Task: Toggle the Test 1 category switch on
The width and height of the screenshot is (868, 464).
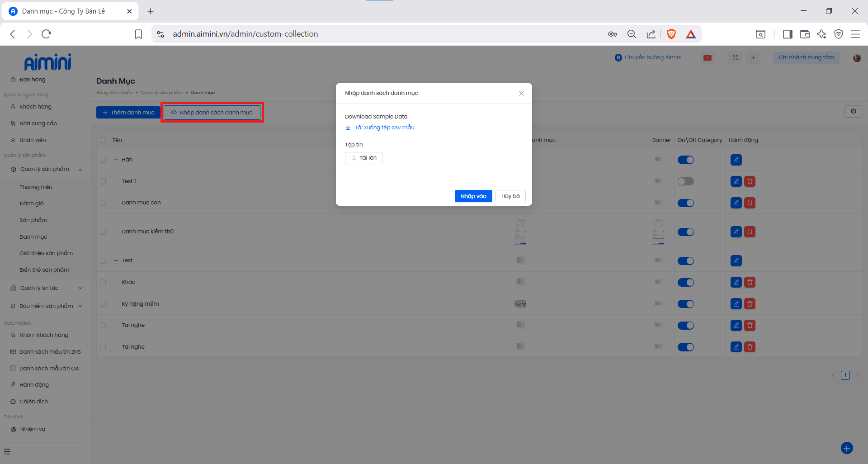Action: tap(685, 181)
